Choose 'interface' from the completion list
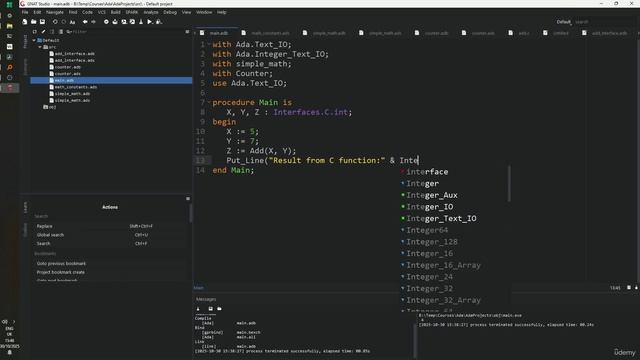This screenshot has width=640, height=360. click(x=427, y=172)
